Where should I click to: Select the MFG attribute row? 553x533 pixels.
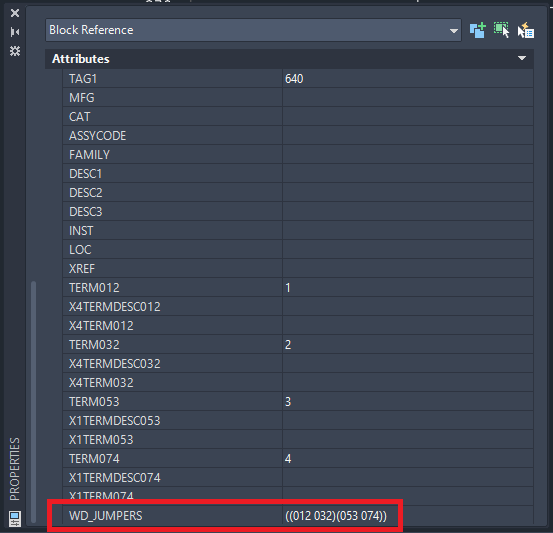point(298,98)
